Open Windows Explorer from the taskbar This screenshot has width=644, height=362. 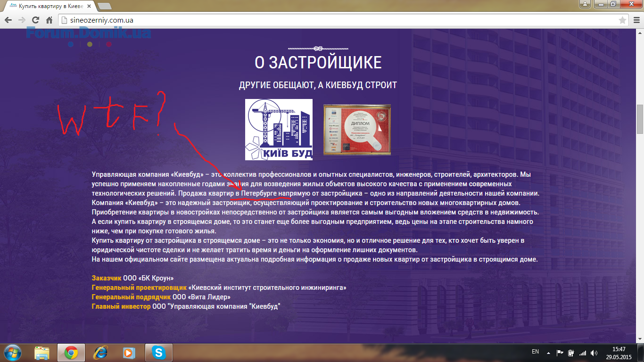pyautogui.click(x=42, y=353)
